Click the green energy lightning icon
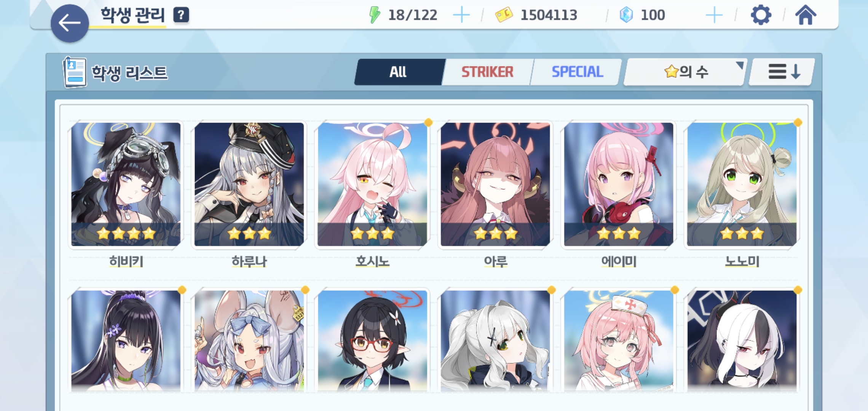Viewport: 868px width, 411px height. coord(375,15)
